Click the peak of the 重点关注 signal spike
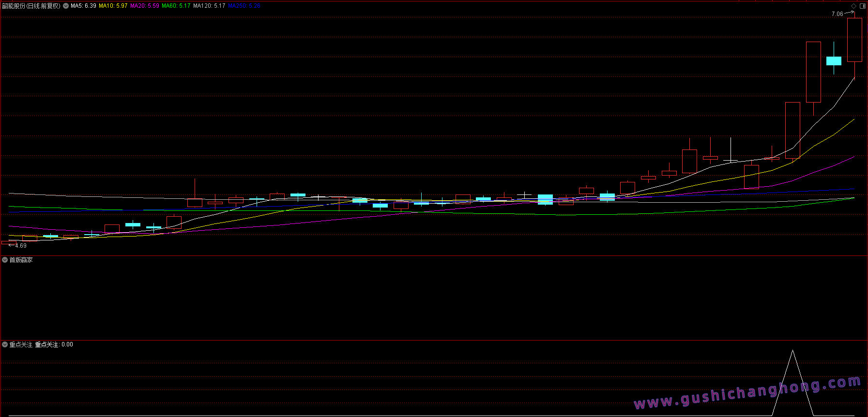This screenshot has width=868, height=417. (792, 351)
